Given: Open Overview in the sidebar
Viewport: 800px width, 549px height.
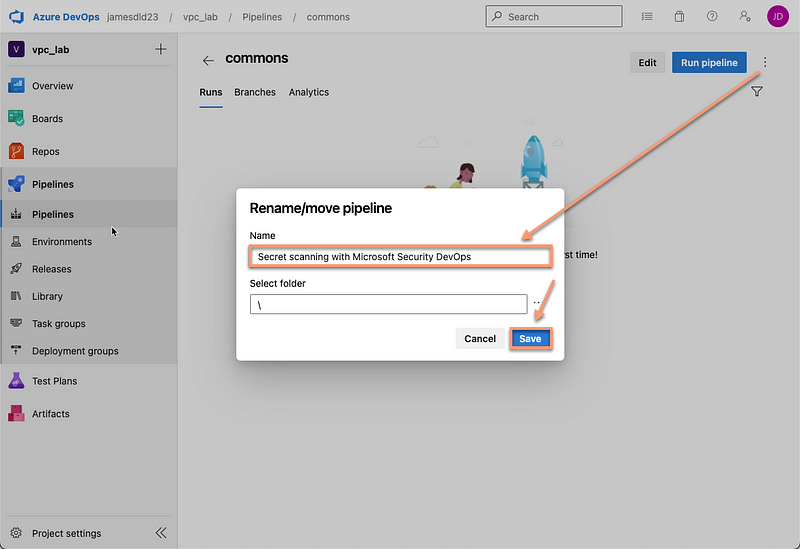Looking at the screenshot, I should coord(89,86).
